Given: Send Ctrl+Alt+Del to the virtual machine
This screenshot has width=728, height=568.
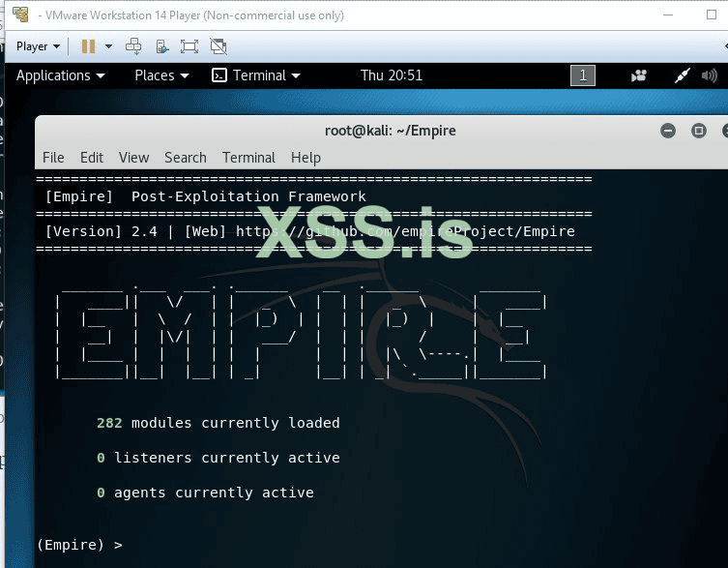Looking at the screenshot, I should 133,46.
